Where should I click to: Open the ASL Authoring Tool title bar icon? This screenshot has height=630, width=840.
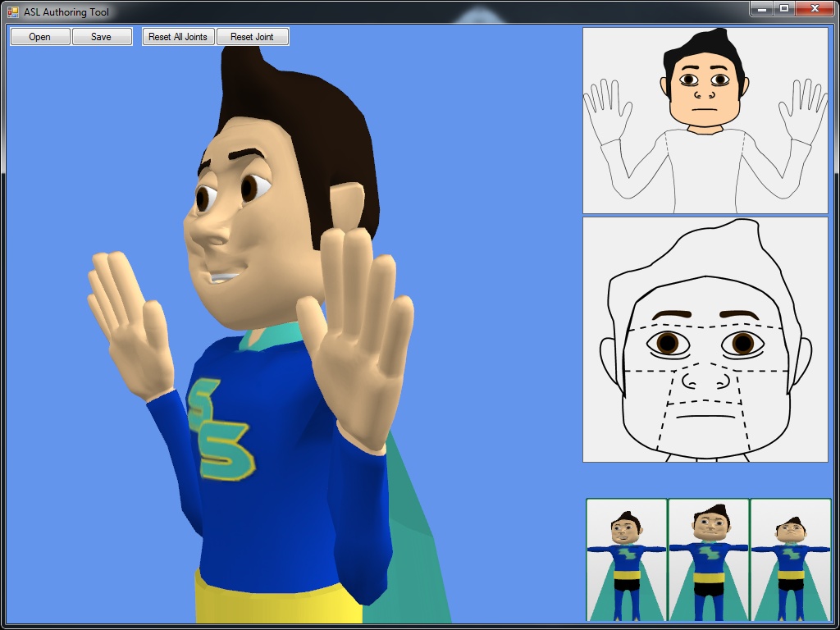pyautogui.click(x=12, y=12)
